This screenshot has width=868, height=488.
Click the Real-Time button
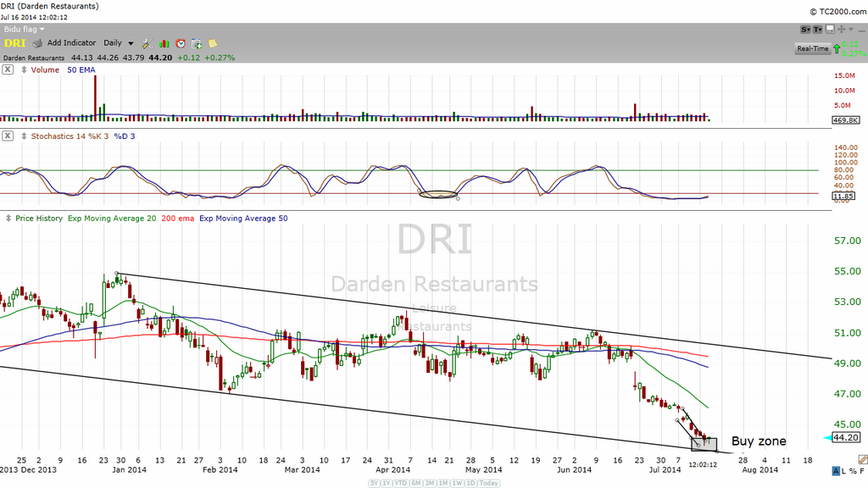coord(813,48)
